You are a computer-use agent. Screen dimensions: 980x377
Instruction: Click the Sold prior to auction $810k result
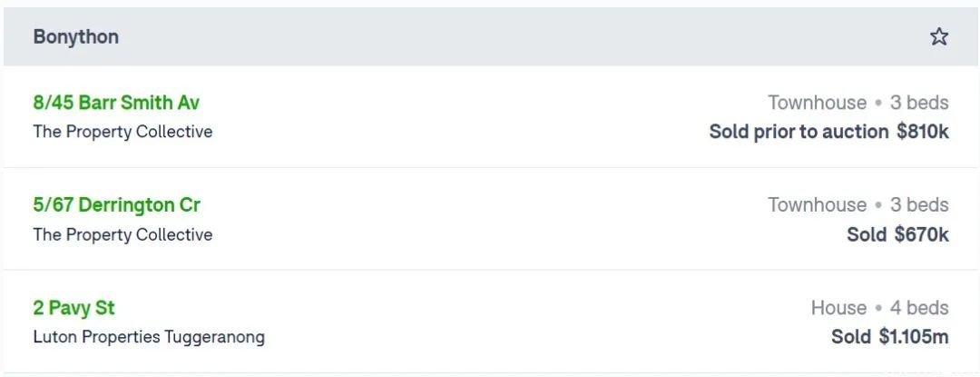pos(828,132)
